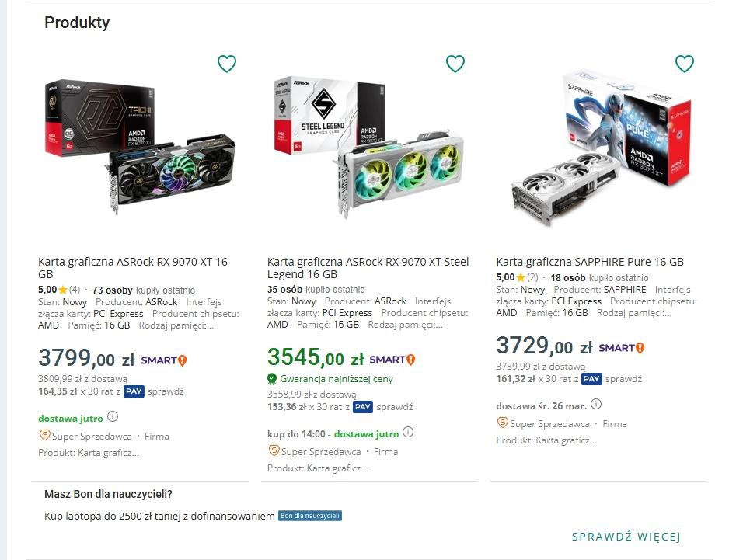Favorite the ASRock RX 9070 XT Taichi listing
This screenshot has height=560, width=729.
point(226,64)
